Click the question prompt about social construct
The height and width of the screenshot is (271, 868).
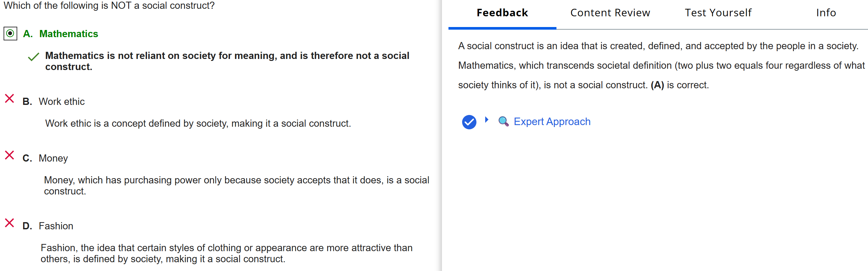pyautogui.click(x=109, y=6)
